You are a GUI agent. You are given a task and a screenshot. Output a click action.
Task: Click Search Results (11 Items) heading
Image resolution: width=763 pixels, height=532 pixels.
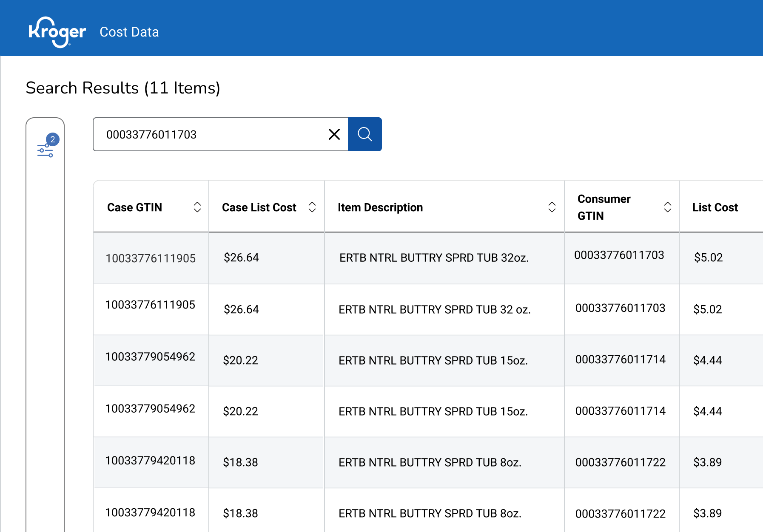[x=123, y=88]
